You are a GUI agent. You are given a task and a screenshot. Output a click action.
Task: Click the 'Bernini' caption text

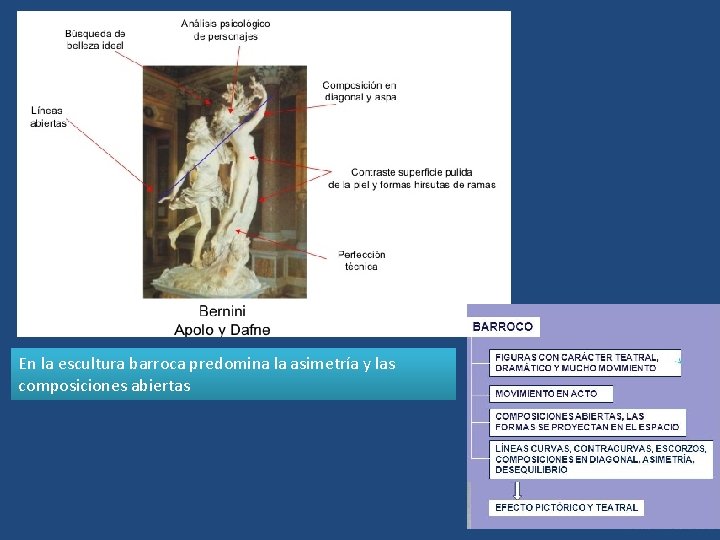pyautogui.click(x=222, y=311)
